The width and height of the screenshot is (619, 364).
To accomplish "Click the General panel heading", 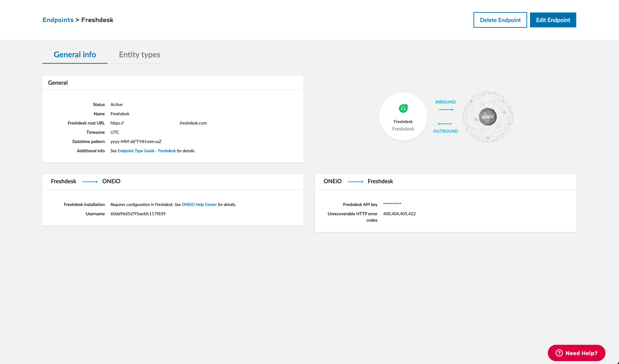I will (x=58, y=83).
